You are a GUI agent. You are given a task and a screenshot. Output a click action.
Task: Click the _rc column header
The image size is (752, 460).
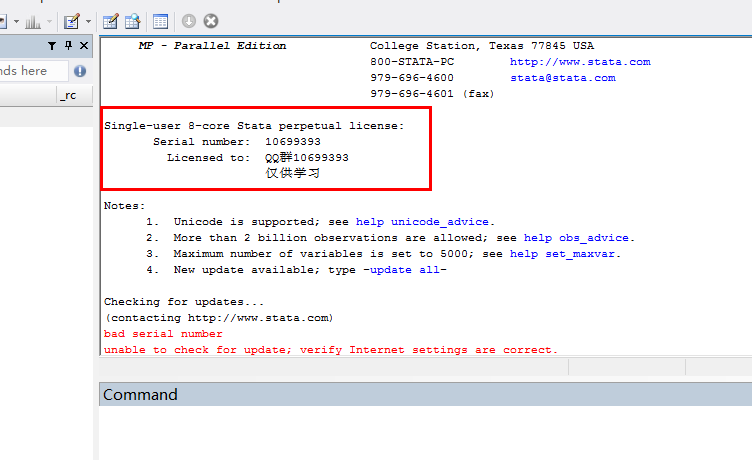[x=74, y=95]
